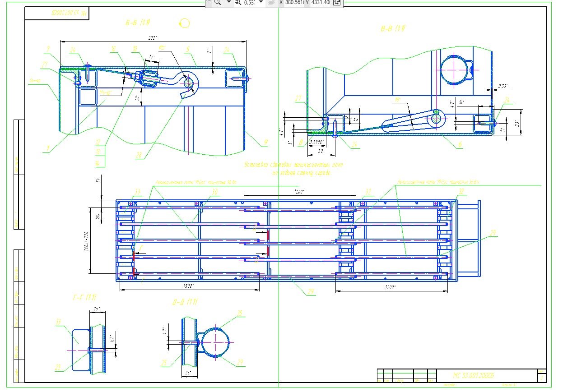Click the zoom window magnifier icon
Image resolution: width=563 pixels, height=392 pixels.
coord(218,2)
